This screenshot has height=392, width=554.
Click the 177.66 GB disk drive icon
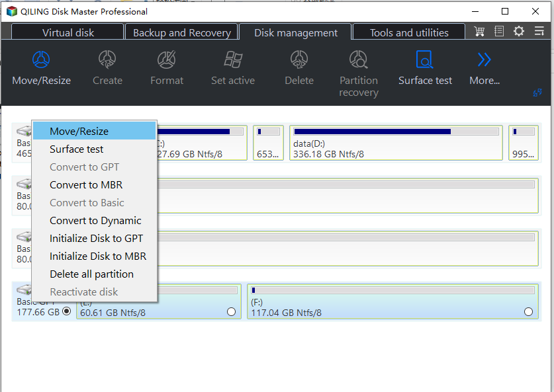[24, 290]
